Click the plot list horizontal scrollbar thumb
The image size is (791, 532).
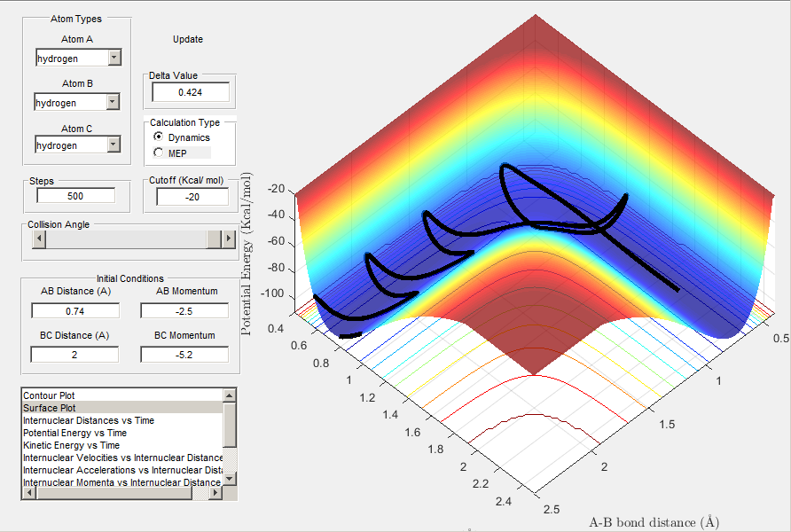114,493
